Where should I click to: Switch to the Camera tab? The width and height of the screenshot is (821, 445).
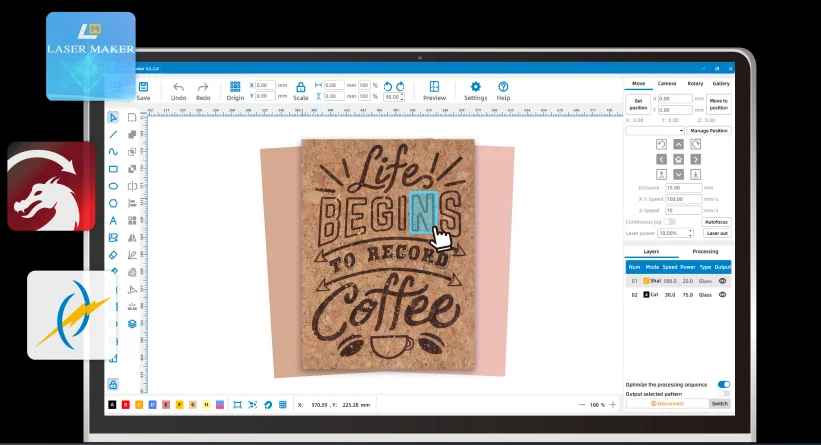click(666, 83)
